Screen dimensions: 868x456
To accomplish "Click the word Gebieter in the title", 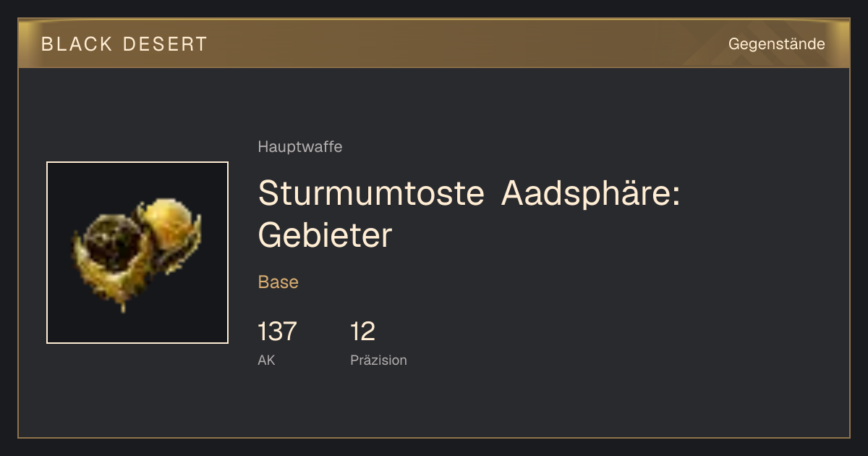I will pos(325,235).
